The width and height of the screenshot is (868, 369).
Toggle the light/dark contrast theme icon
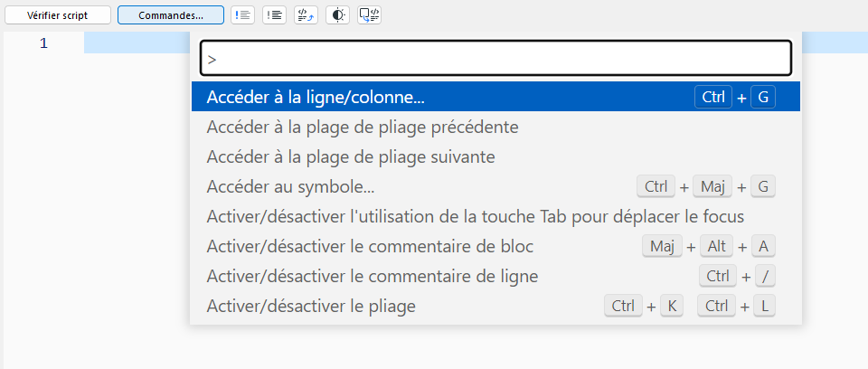pos(337,15)
